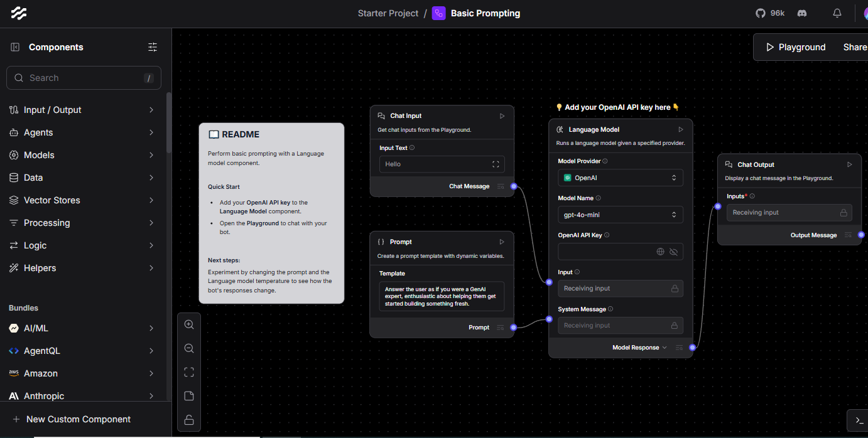Open the Model Name dropdown showing gpt-4o-mini
This screenshot has width=868, height=438.
621,215
